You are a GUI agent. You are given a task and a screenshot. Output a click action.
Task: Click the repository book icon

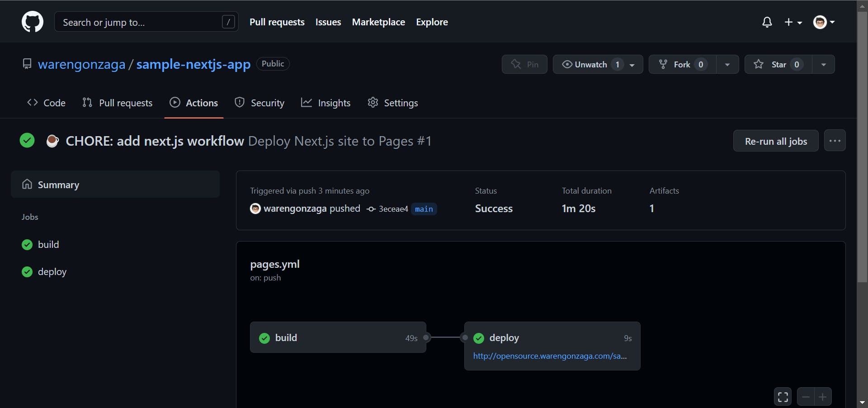(27, 64)
